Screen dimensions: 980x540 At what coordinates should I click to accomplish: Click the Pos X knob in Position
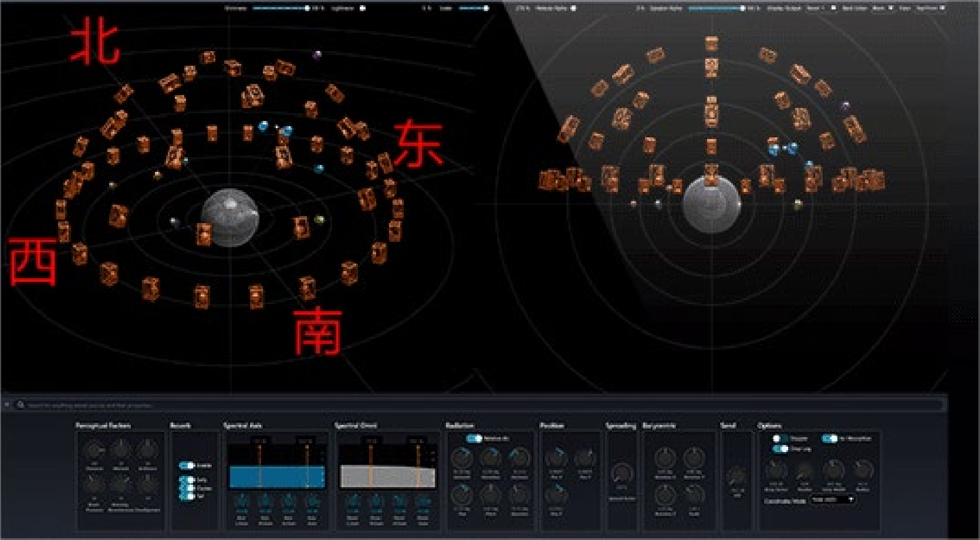point(556,458)
